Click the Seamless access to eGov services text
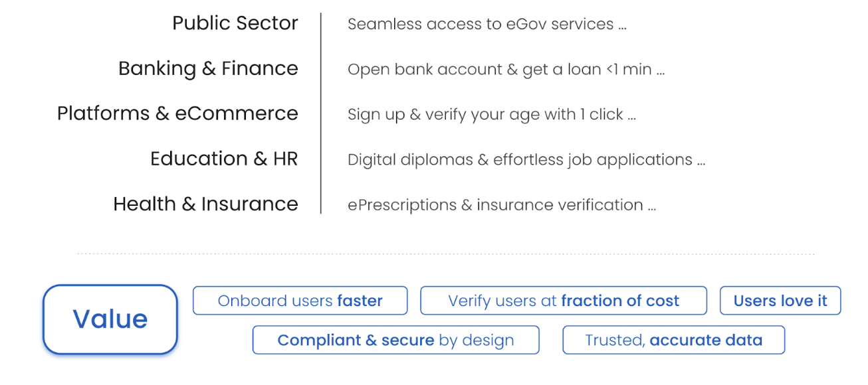Viewport: 868px width, 385px height. [481, 25]
